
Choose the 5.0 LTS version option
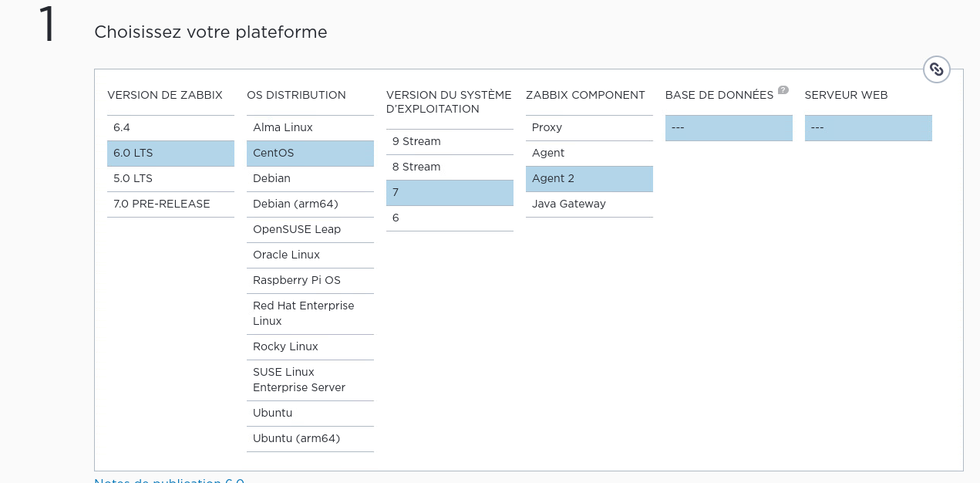[x=170, y=178]
